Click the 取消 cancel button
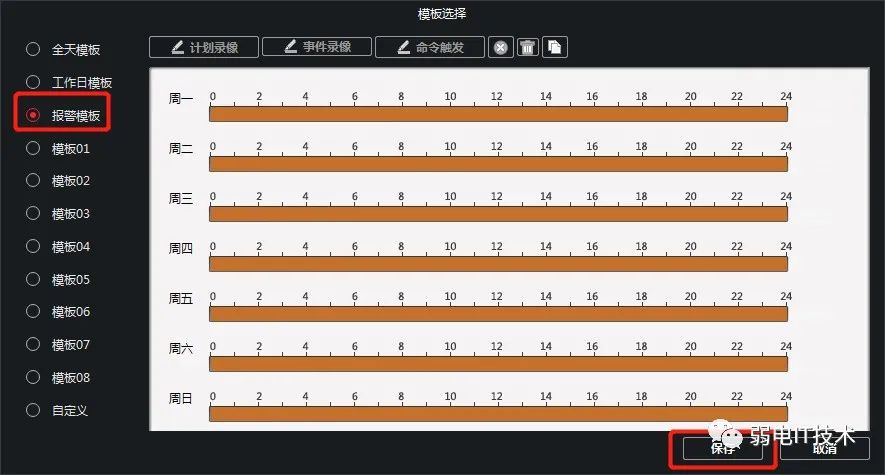 pyautogui.click(x=825, y=449)
